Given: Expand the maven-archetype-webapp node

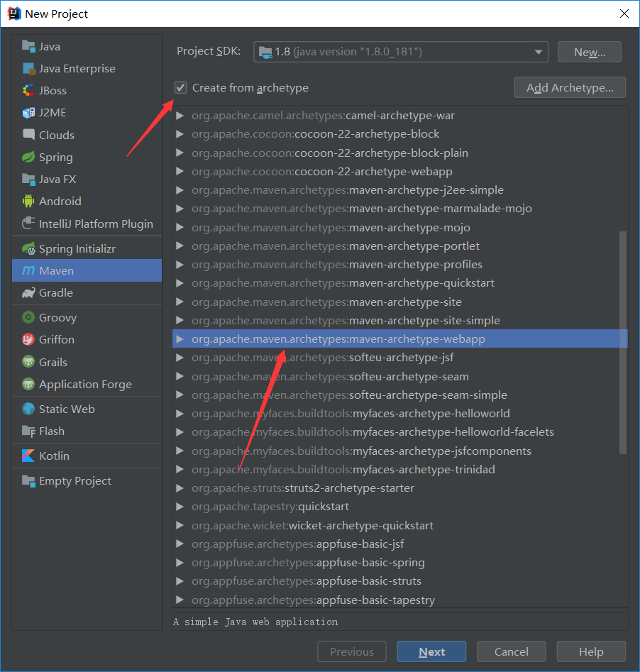Looking at the screenshot, I should 180,339.
